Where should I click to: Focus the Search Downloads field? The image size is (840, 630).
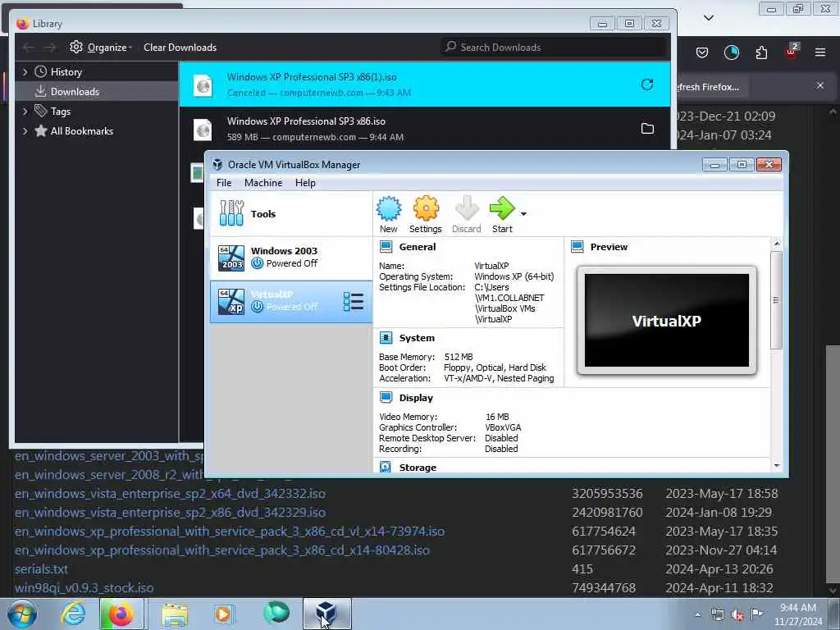555,47
